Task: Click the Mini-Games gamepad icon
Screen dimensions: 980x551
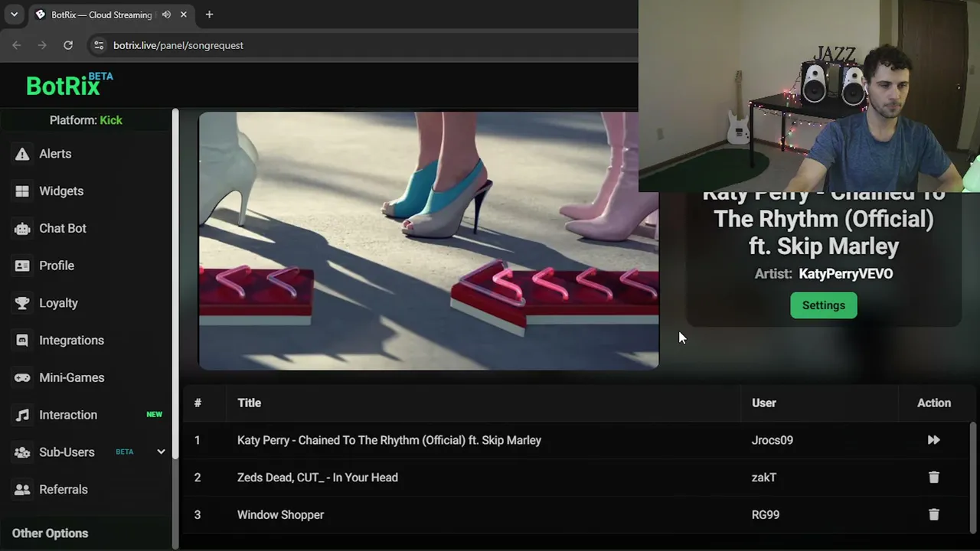Action: pos(22,378)
